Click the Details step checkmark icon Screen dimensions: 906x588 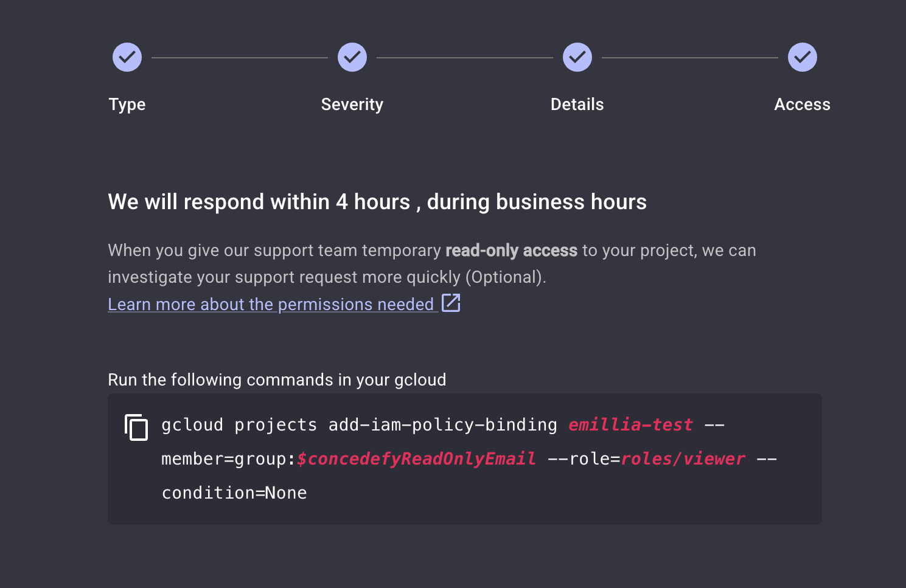coord(577,57)
